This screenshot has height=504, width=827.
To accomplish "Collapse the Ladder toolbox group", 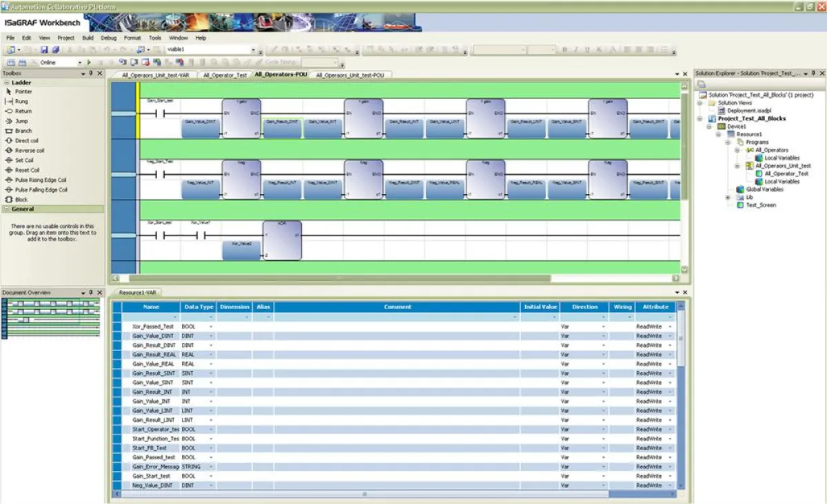I will (7, 83).
